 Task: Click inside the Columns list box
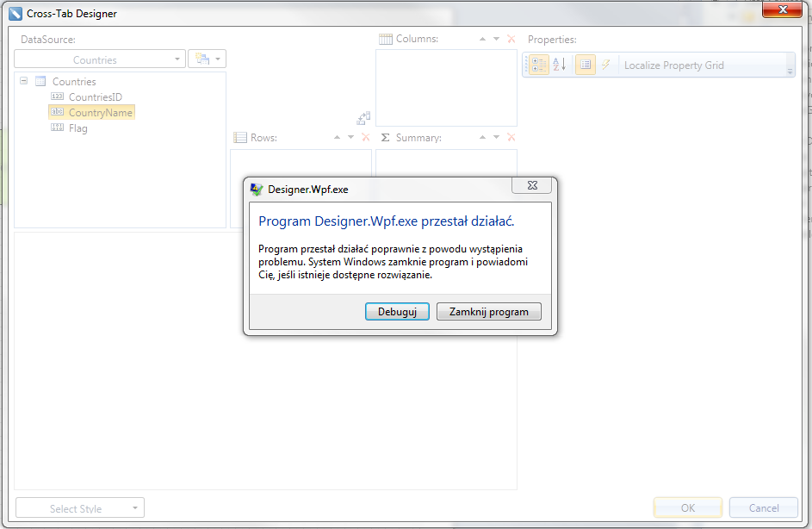coord(446,88)
